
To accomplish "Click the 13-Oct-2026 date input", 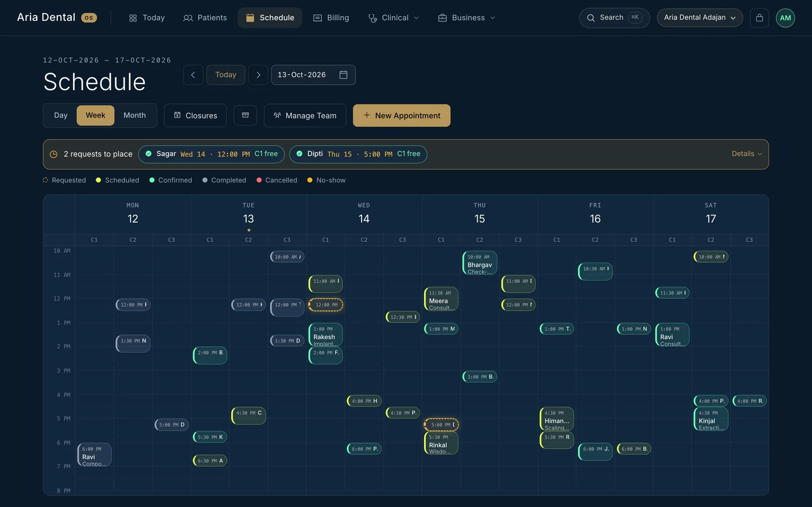I will tap(313, 74).
